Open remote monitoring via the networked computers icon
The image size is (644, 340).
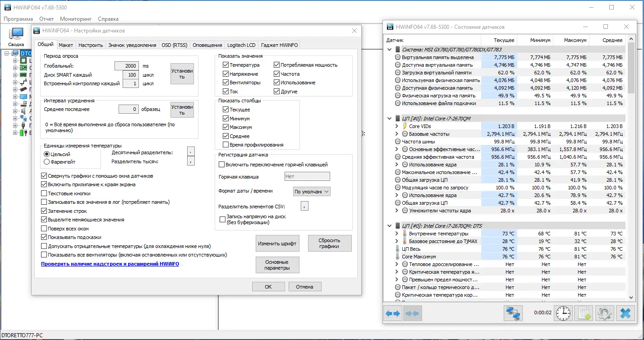coord(513,313)
